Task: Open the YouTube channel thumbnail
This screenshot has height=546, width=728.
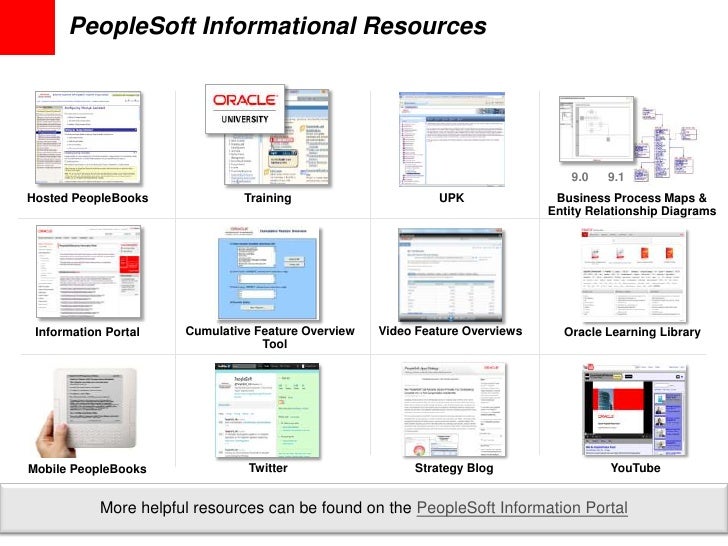Action: coord(635,410)
